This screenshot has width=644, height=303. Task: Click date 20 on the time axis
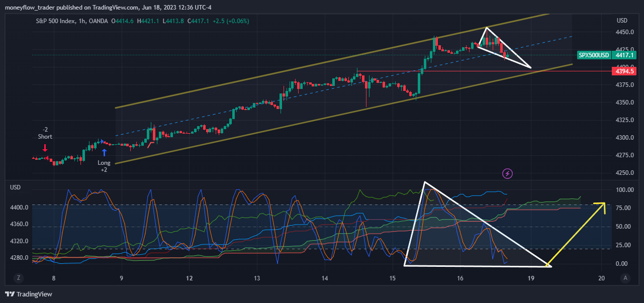[602, 278]
